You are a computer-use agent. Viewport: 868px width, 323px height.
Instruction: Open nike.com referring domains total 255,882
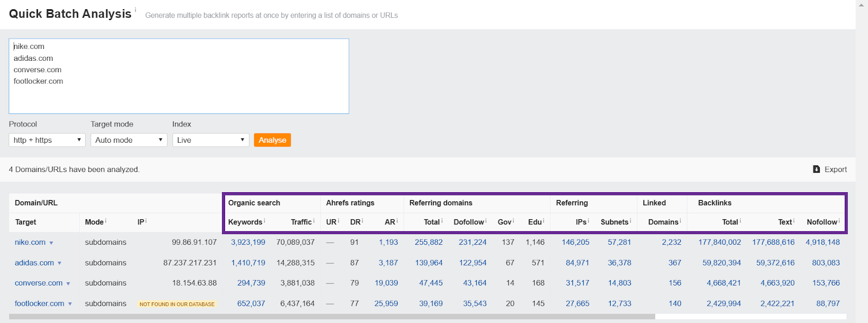[429, 242]
